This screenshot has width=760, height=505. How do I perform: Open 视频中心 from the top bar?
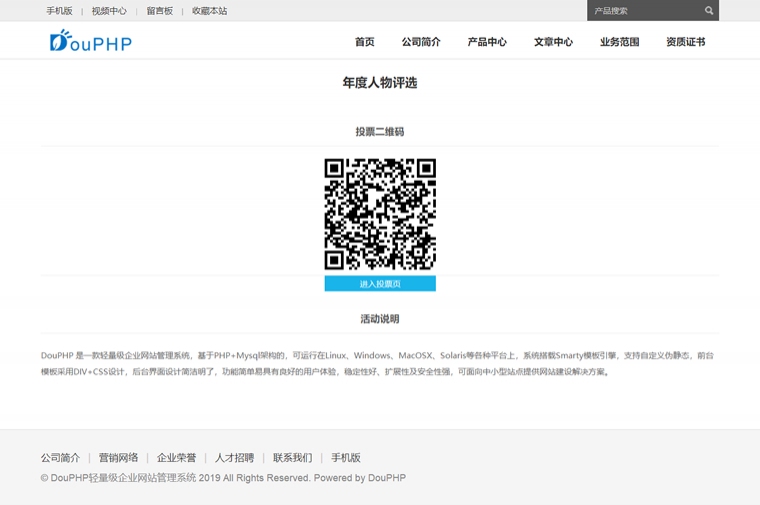point(109,11)
